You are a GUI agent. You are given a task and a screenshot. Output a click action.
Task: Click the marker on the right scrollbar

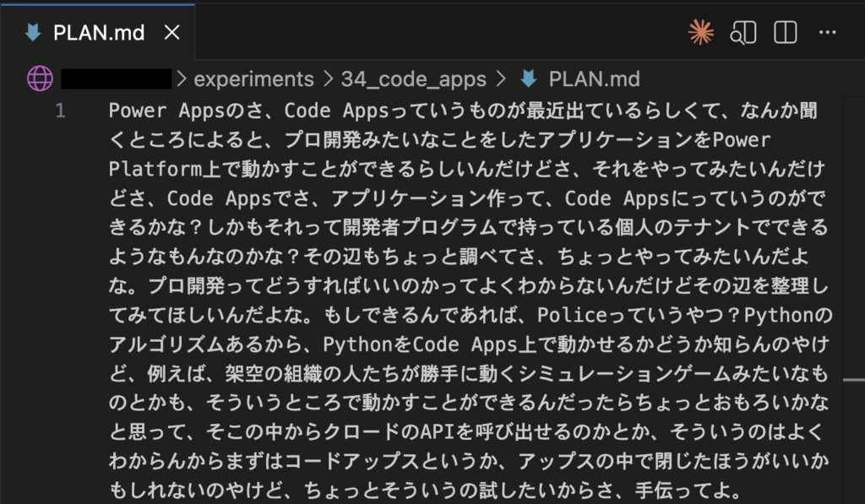point(853,381)
